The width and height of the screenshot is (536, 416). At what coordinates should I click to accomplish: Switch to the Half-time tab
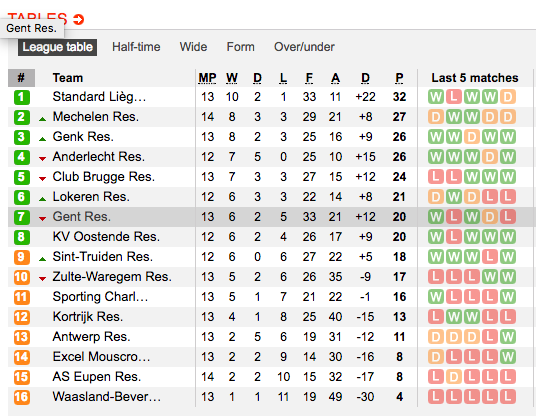(136, 47)
